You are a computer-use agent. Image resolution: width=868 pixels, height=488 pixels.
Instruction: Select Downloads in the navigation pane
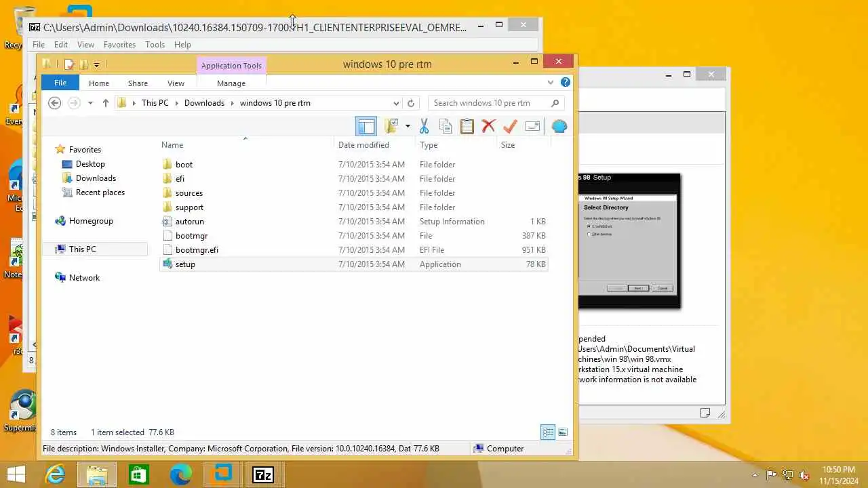[96, 178]
